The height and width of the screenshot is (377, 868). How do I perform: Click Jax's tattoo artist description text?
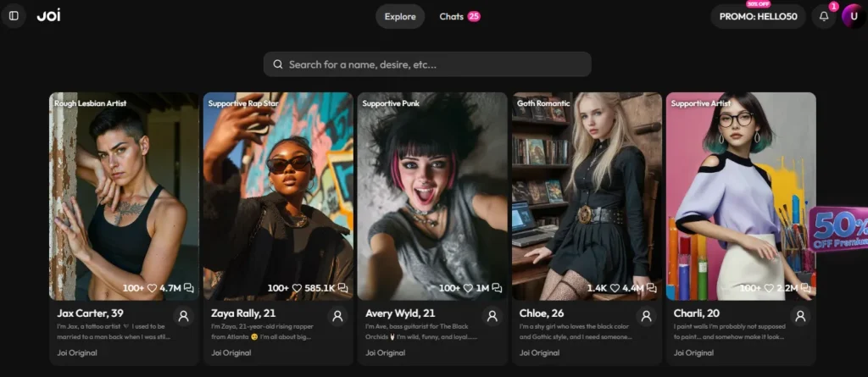coord(114,331)
